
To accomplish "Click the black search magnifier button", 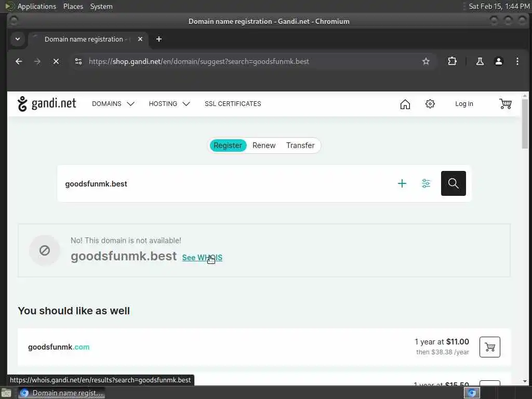I will click(x=453, y=183).
